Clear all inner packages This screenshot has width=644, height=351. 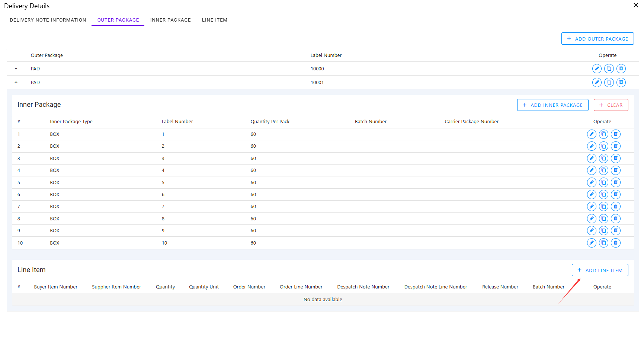[x=611, y=105]
